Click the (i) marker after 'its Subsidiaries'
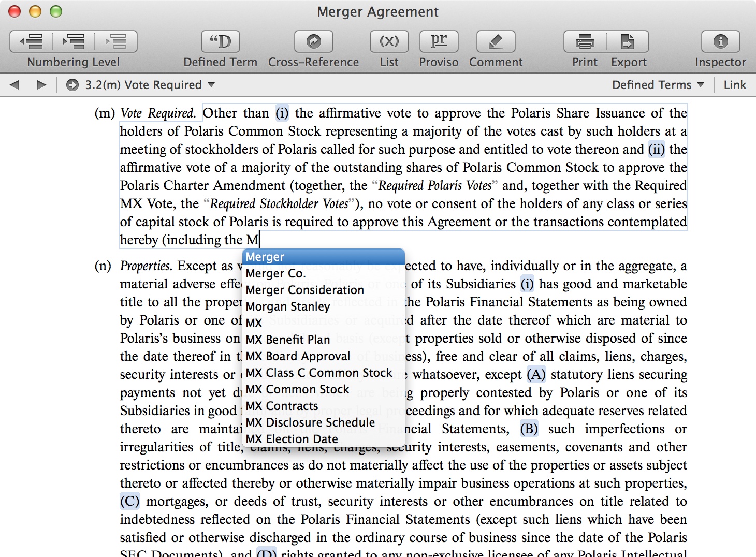 click(527, 284)
